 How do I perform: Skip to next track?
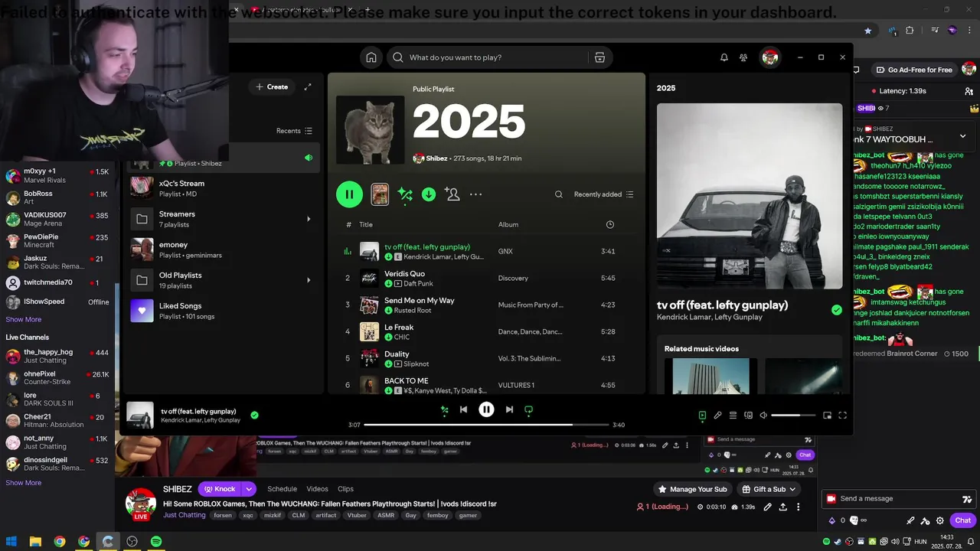[x=509, y=409]
